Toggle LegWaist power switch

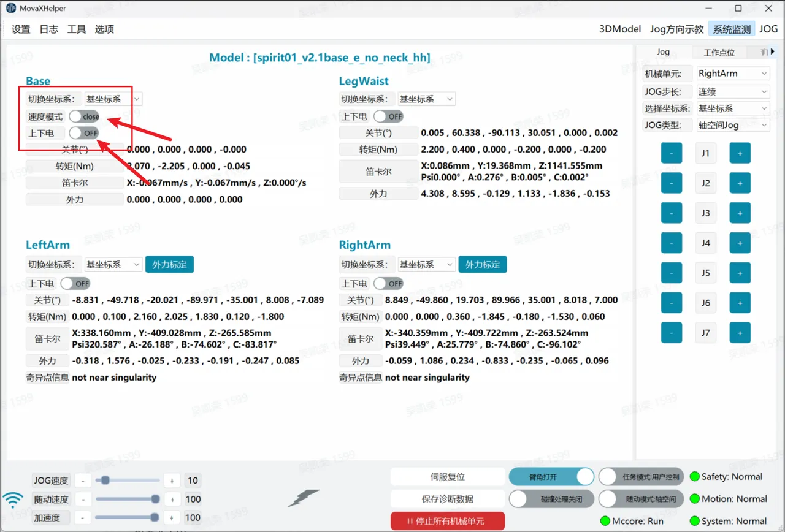click(389, 116)
